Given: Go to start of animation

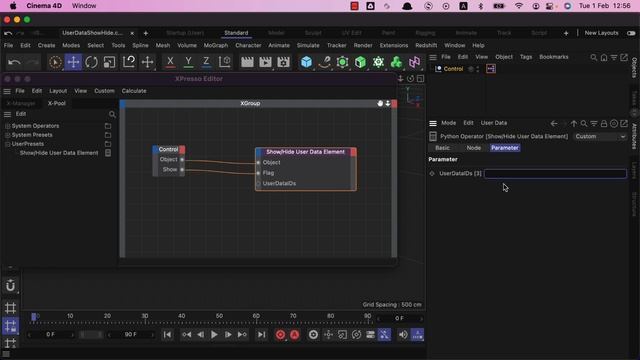Looking at the screenshot, I should pyautogui.click(x=167, y=335).
